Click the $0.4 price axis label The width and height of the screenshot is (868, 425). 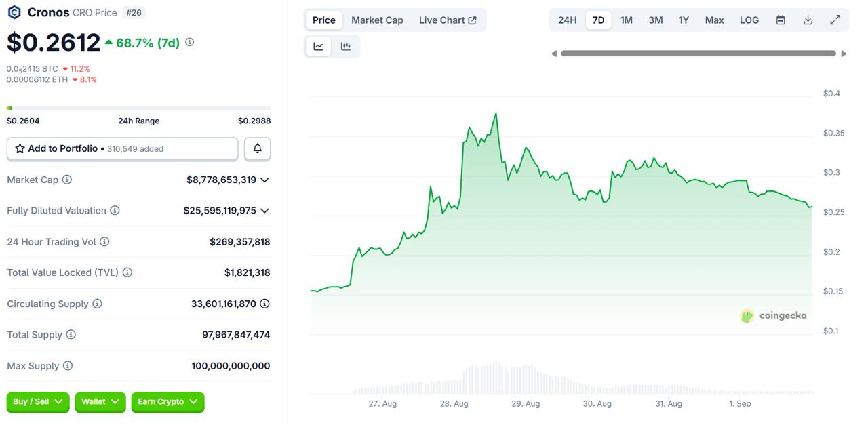[x=831, y=94]
